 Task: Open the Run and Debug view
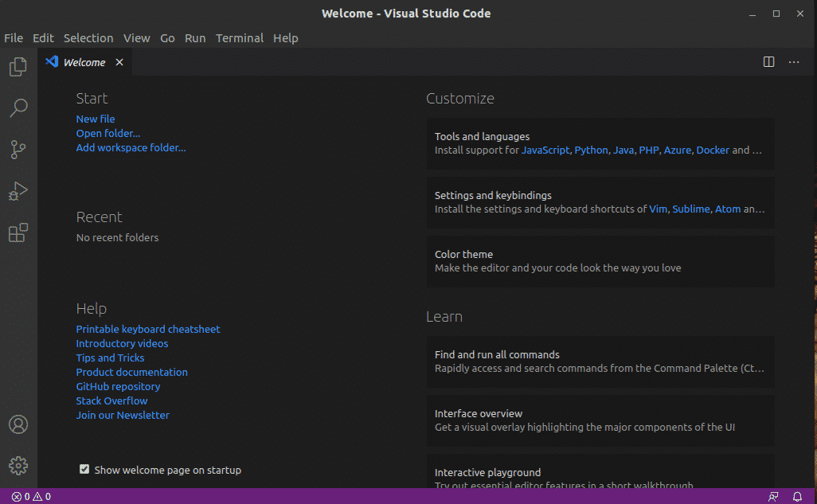pos(18,191)
